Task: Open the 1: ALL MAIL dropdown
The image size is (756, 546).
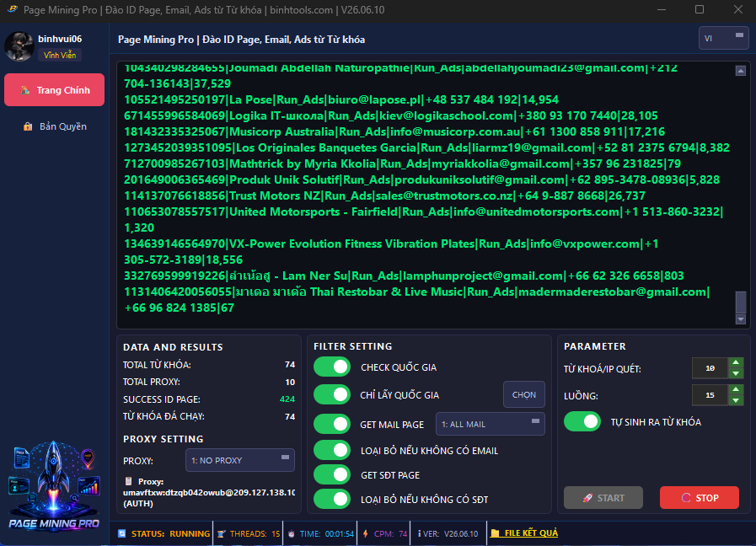Action: (491, 424)
